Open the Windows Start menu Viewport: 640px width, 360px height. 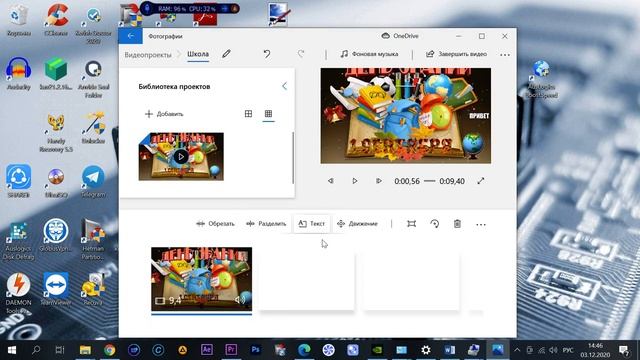point(12,350)
